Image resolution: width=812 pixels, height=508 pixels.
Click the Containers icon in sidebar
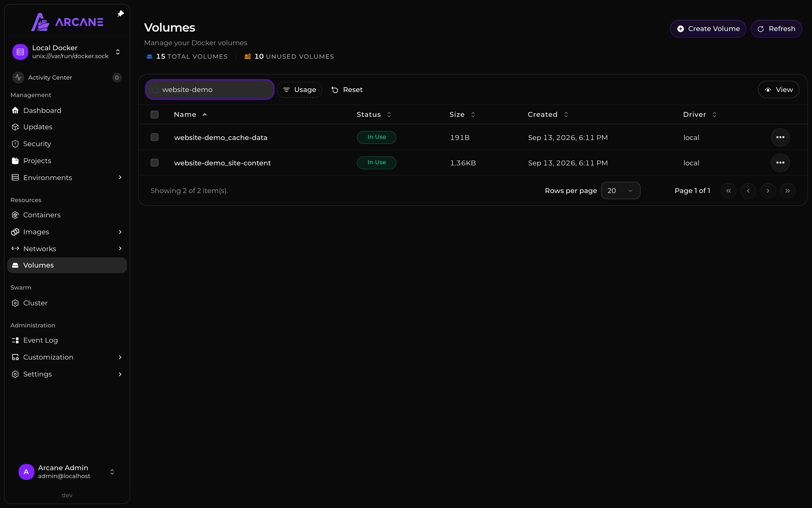click(x=15, y=215)
